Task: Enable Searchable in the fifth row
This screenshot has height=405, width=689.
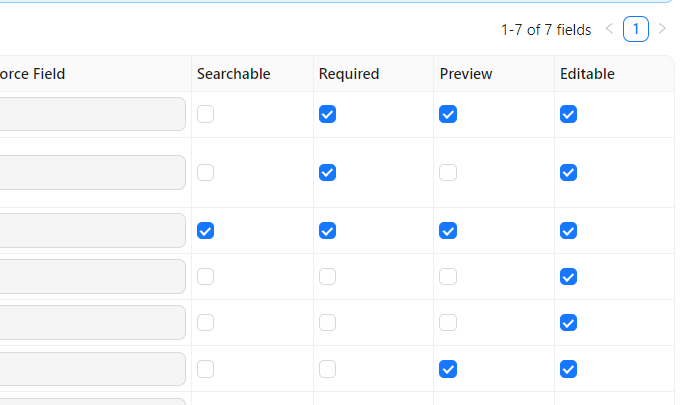Action: [206, 322]
